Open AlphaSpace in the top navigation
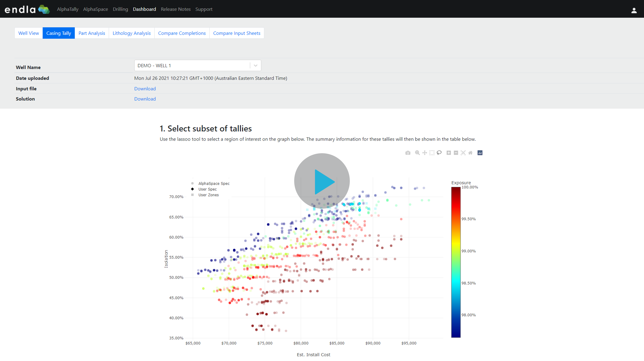 tap(95, 9)
